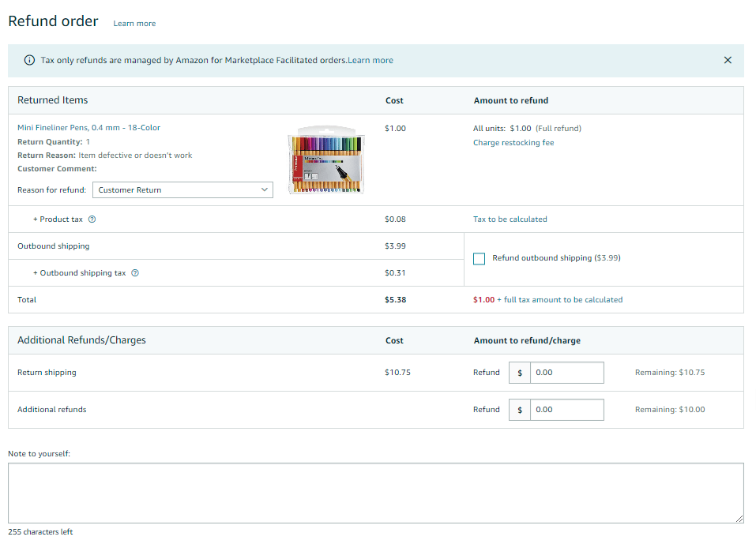Click the '(Full refund)' label
Viewport: 756px width, 559px height.
[559, 129]
